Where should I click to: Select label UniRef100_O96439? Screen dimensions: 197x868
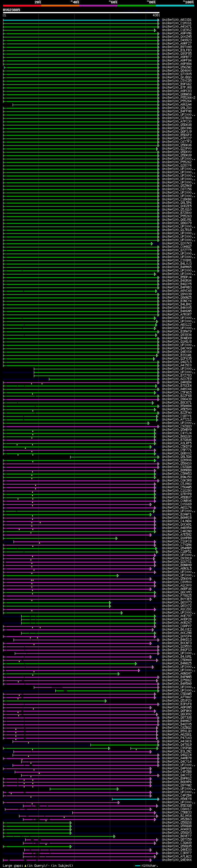point(177,400)
